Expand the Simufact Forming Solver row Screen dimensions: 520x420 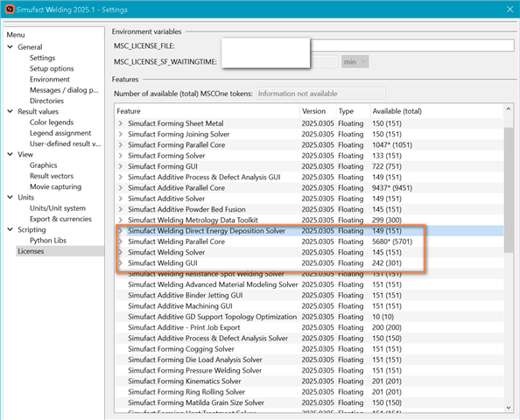click(x=121, y=156)
